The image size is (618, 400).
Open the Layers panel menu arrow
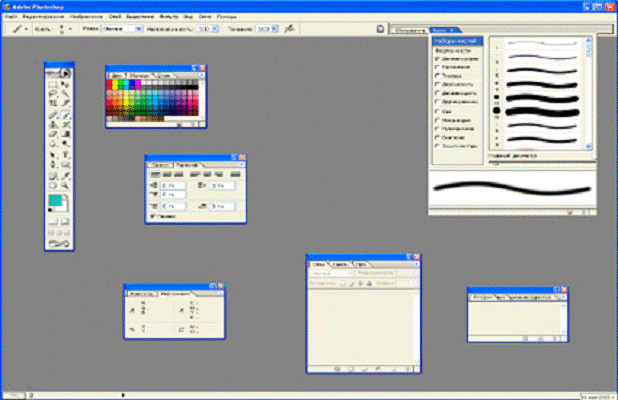coord(416,264)
